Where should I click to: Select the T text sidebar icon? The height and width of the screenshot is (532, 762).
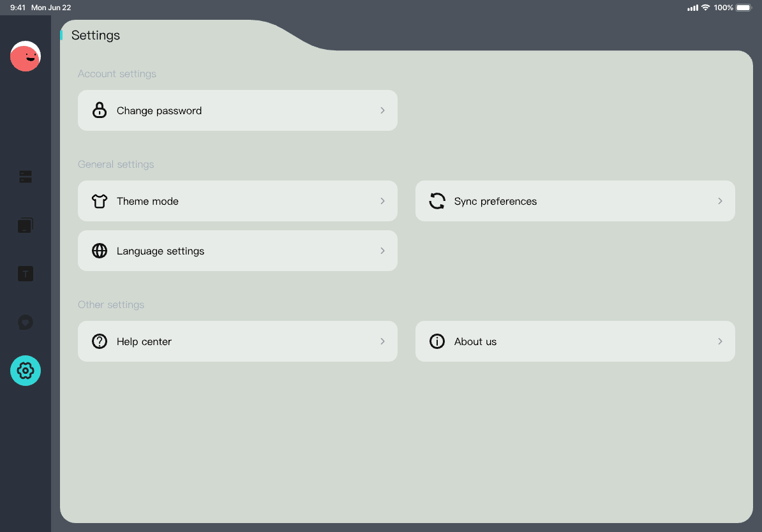[26, 274]
